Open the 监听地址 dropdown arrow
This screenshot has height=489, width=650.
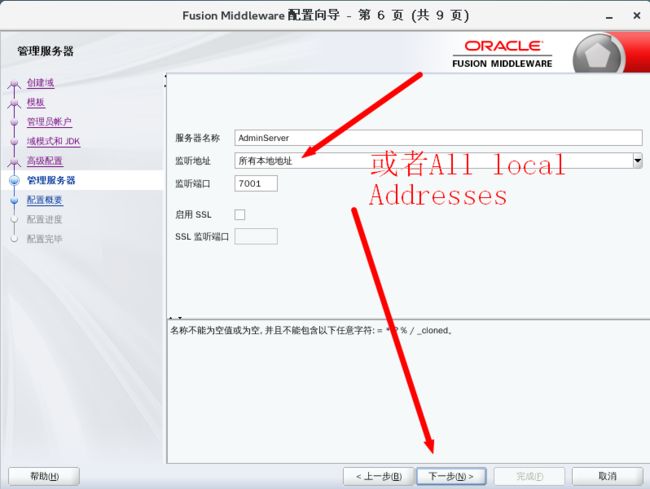(x=638, y=160)
